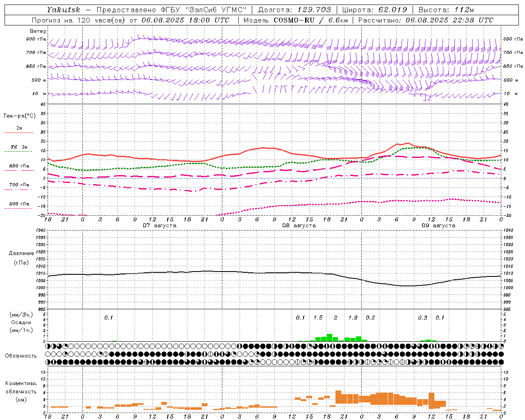This screenshot has width=525, height=420.
Task: Click the 850 гПа temperature legend entry
Action: (19, 167)
